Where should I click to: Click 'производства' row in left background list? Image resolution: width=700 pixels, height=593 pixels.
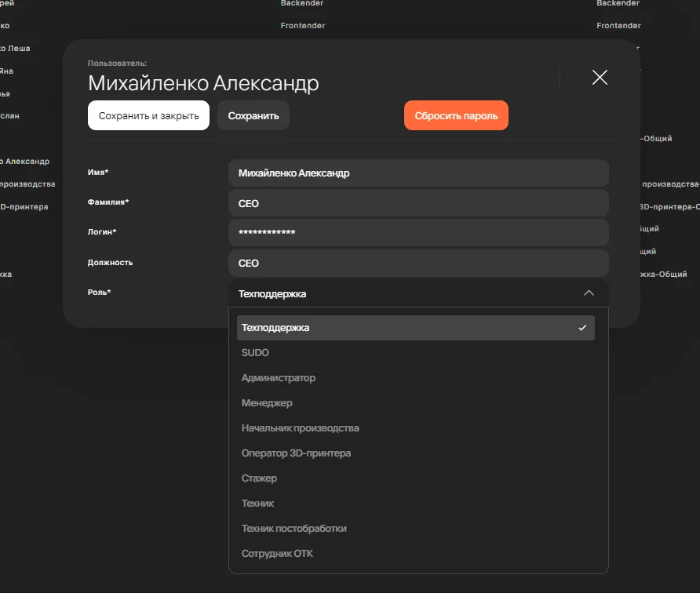tap(27, 184)
